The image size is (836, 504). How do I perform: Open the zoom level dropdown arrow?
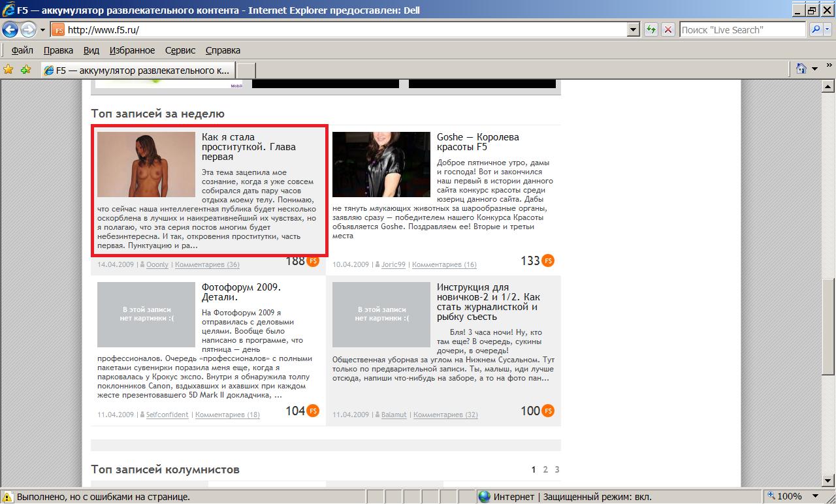pyautogui.click(x=815, y=496)
